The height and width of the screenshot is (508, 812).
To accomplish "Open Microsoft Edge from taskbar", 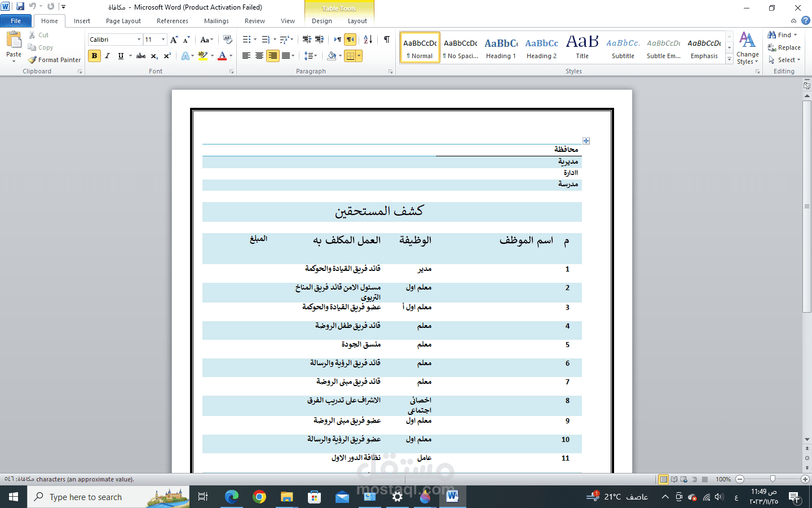I will [x=231, y=497].
